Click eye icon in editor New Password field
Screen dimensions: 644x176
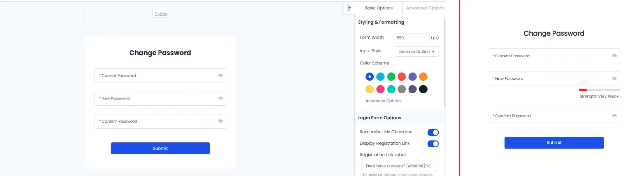click(220, 98)
